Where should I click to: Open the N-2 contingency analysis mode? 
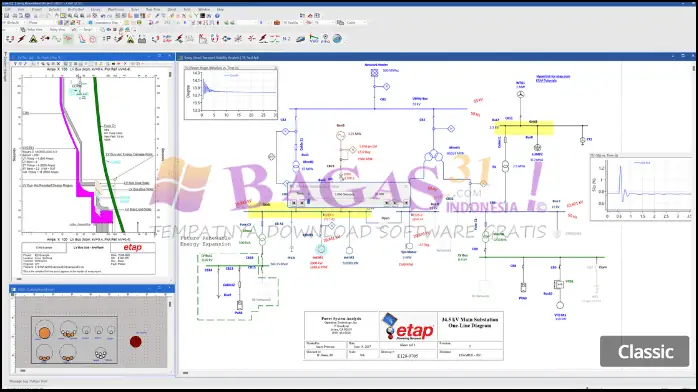(x=286, y=39)
